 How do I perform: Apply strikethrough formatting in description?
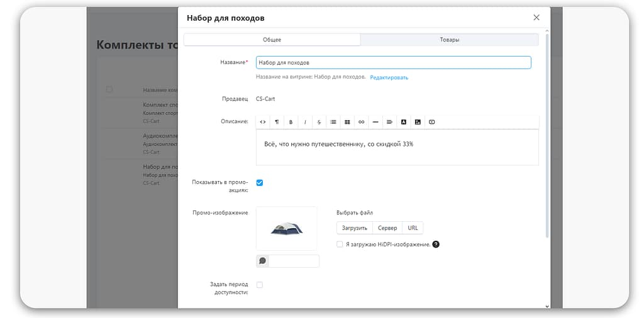click(x=319, y=122)
